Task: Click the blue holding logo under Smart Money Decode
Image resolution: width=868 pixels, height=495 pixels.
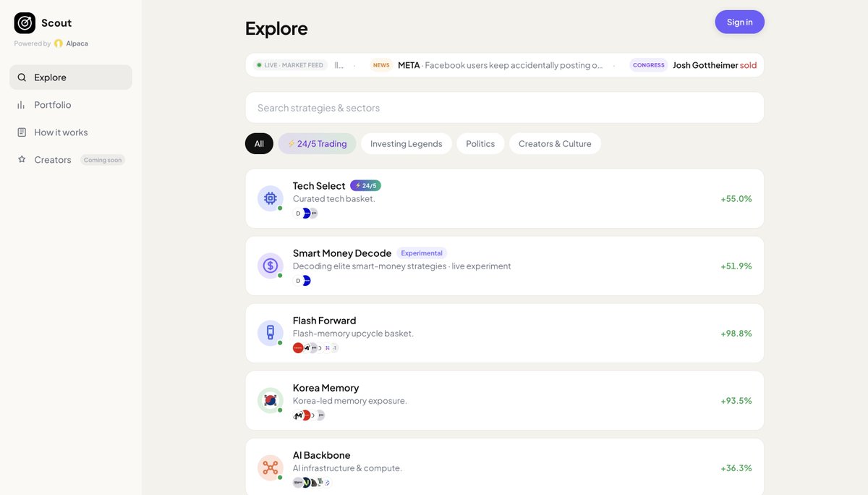Action: (x=306, y=281)
